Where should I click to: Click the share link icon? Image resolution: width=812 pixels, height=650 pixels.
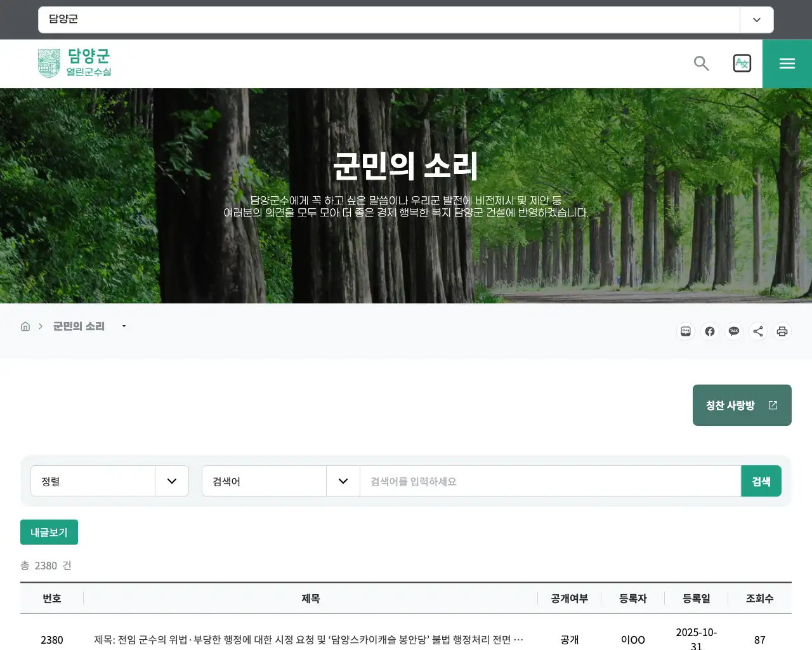click(x=758, y=331)
